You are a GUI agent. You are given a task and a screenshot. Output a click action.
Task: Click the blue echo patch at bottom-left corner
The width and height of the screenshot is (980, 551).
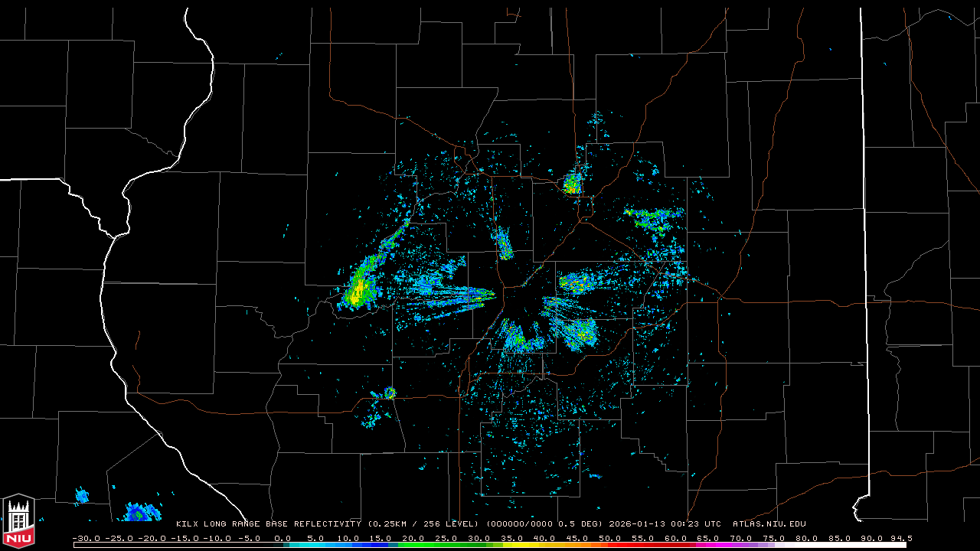coord(142,513)
